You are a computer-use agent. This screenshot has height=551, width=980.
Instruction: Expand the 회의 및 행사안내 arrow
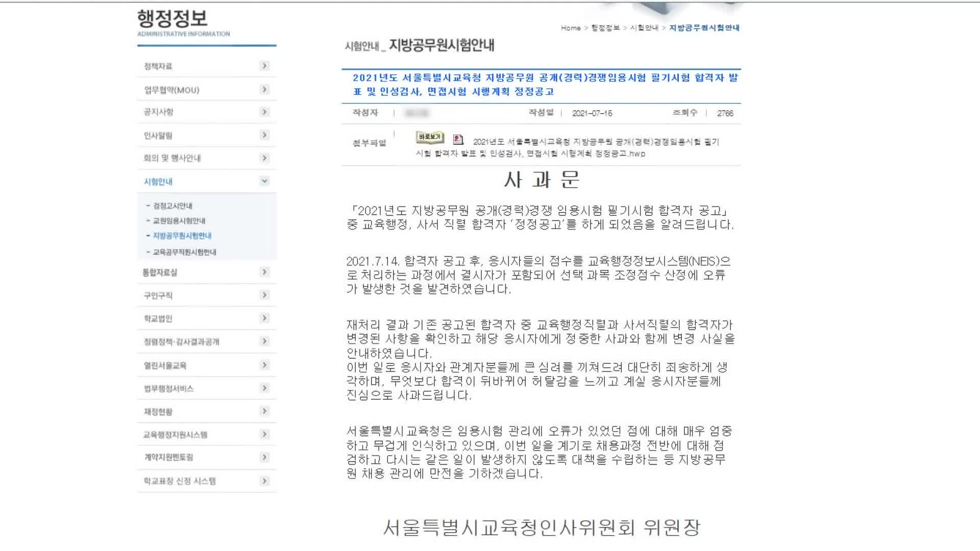coord(264,158)
